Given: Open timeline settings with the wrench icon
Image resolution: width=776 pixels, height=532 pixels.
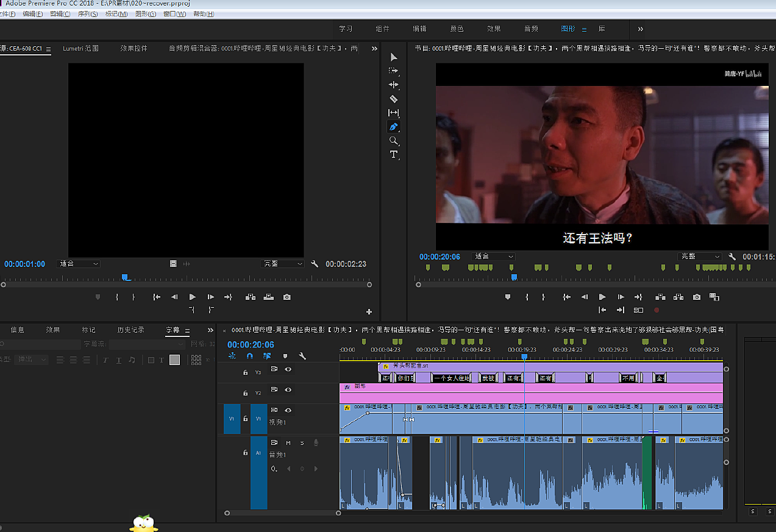Looking at the screenshot, I should (x=304, y=356).
